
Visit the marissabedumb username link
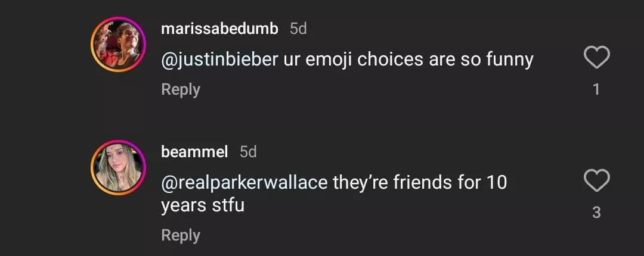[x=219, y=29]
